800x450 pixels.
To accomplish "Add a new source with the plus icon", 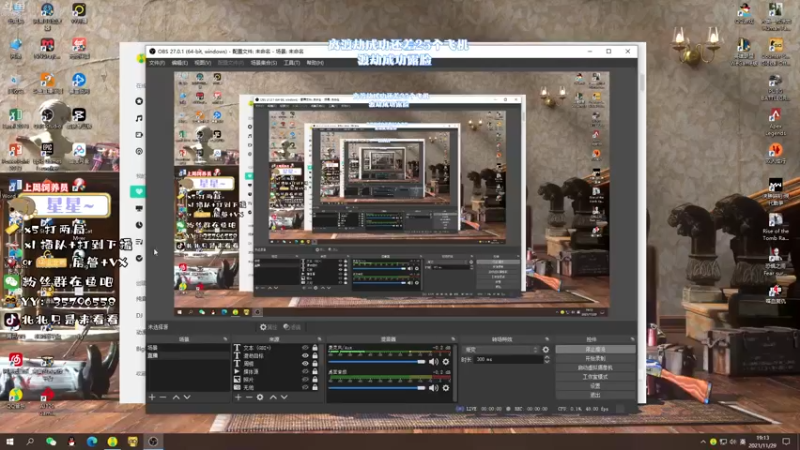I will click(x=238, y=397).
